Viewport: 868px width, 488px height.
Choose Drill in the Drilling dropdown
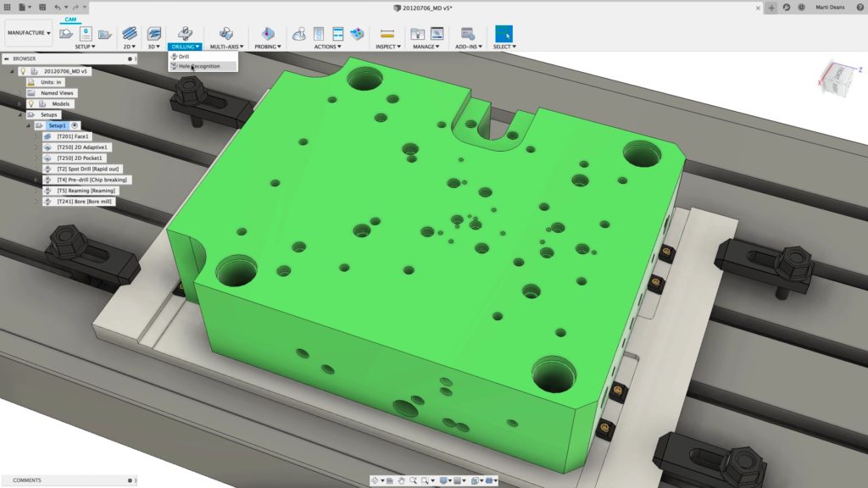click(x=184, y=57)
